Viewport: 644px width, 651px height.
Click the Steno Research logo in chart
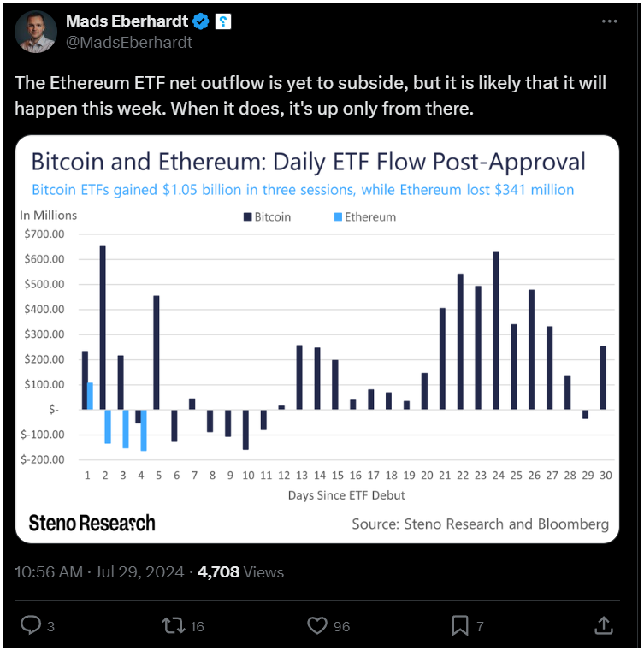tap(92, 524)
